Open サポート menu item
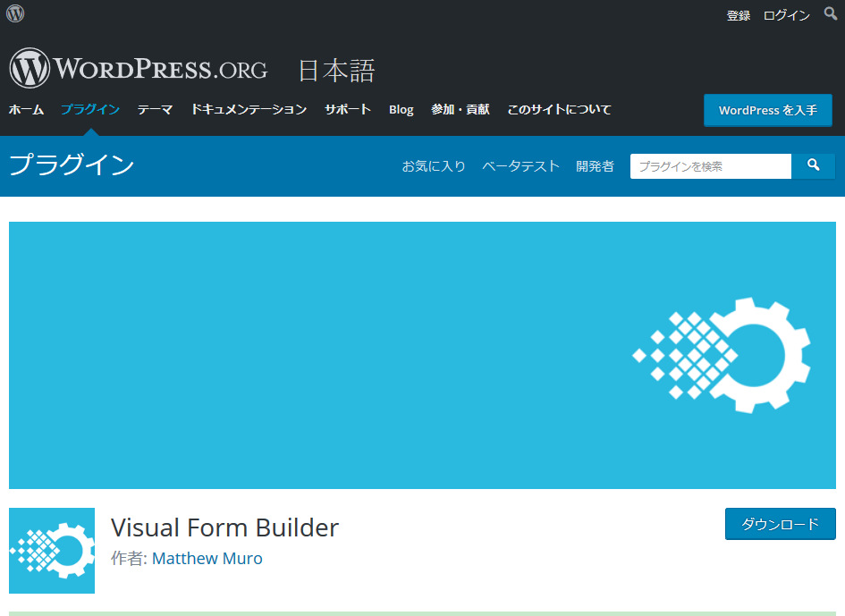This screenshot has height=616, width=845. click(348, 109)
